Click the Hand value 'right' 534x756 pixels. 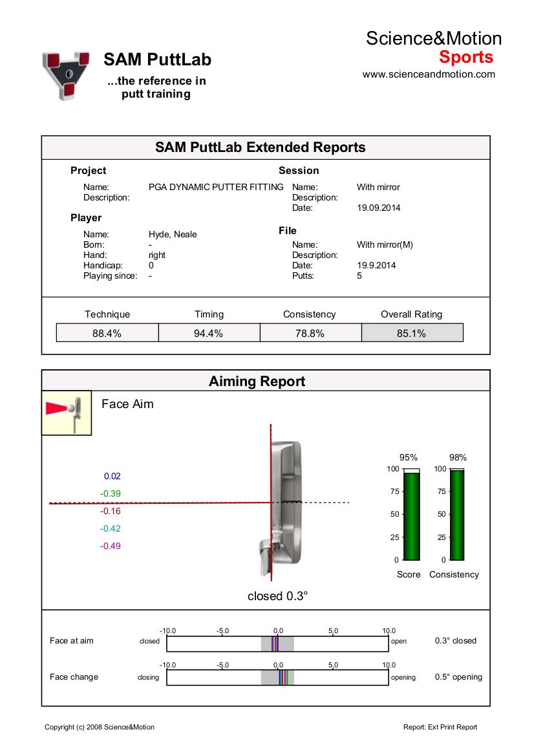pos(157,255)
